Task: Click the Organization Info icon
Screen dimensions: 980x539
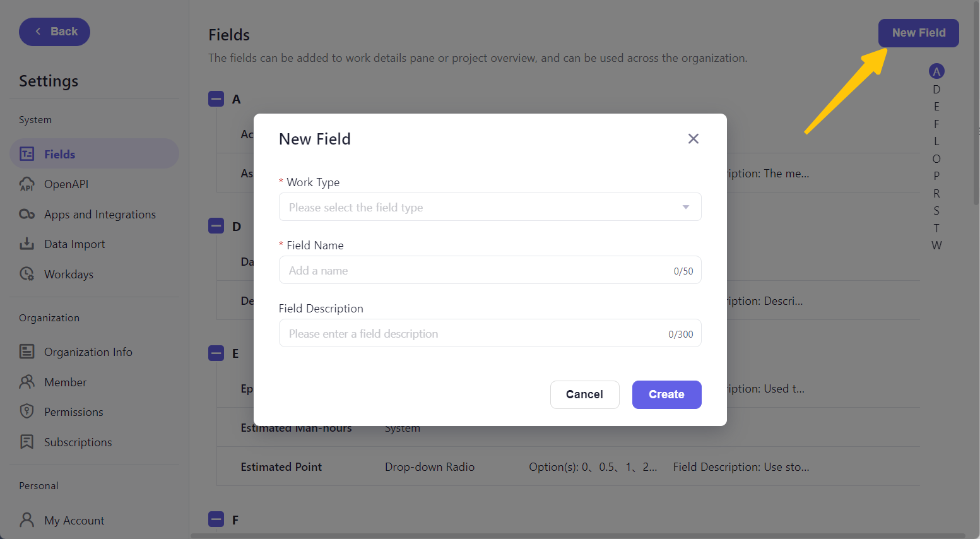Action: tap(27, 352)
